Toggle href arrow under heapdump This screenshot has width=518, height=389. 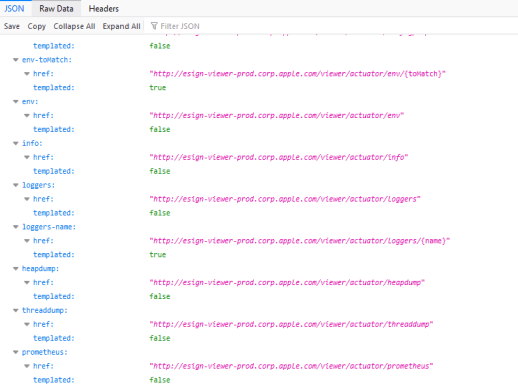(27, 283)
